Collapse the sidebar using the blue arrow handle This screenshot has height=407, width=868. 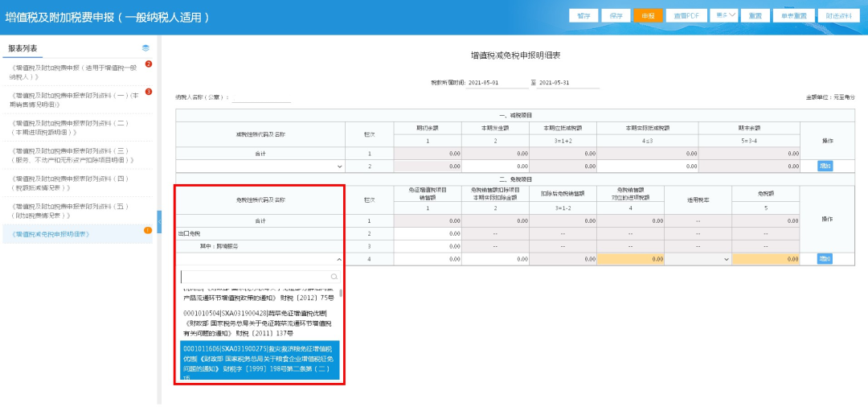tap(159, 222)
